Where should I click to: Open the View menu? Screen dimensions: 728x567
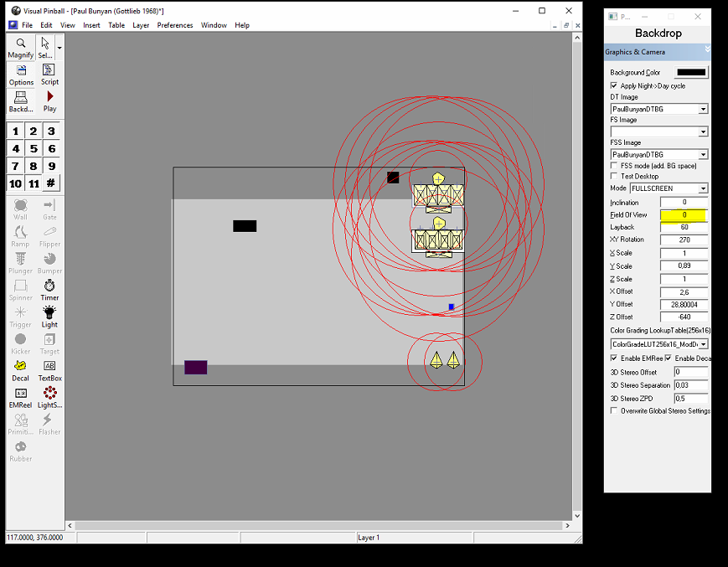point(67,25)
